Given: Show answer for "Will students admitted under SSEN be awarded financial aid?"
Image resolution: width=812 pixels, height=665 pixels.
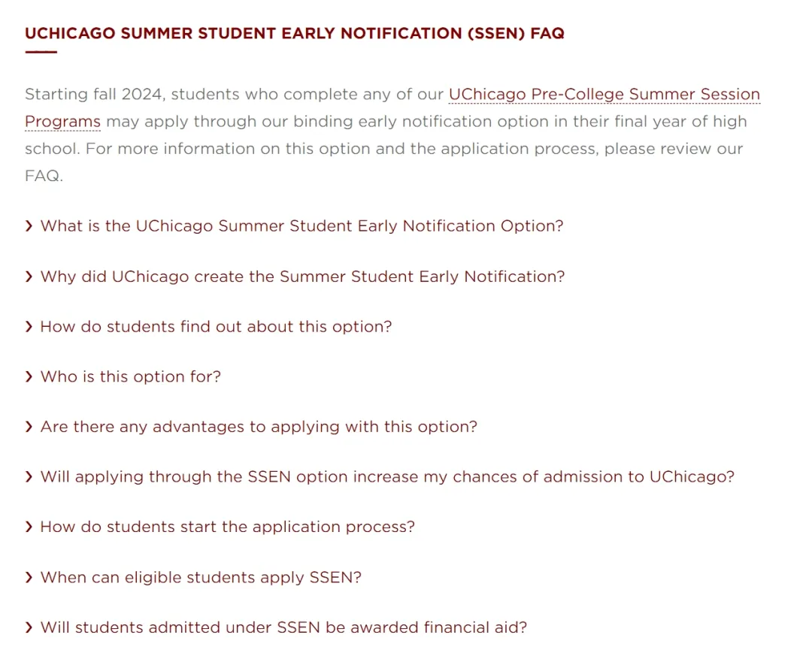Looking at the screenshot, I should click(x=283, y=627).
